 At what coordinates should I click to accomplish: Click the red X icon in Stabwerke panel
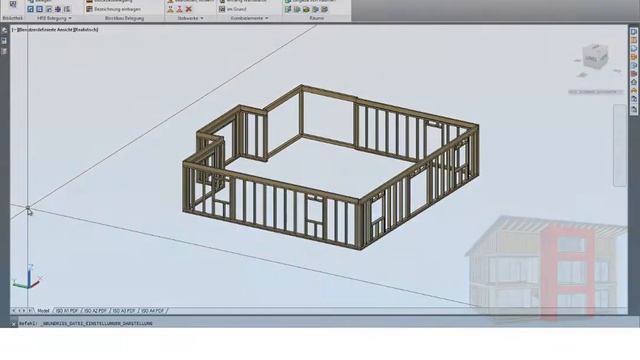tap(189, 9)
